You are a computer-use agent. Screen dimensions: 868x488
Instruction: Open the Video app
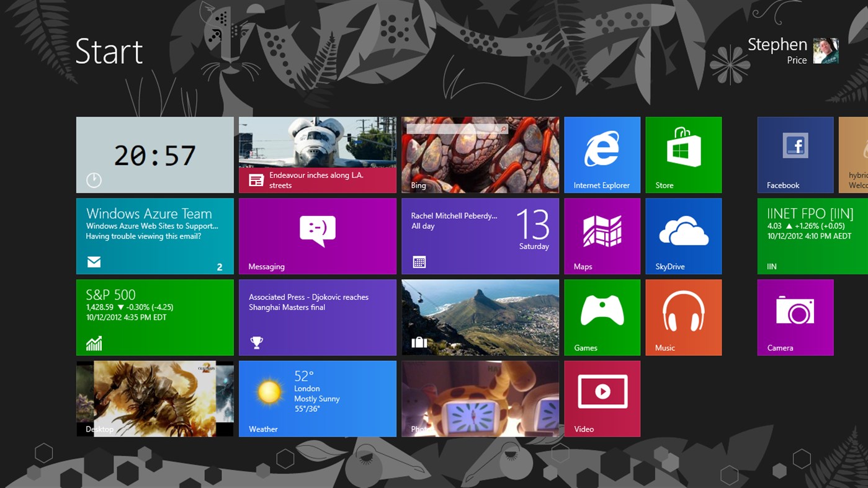click(x=601, y=398)
